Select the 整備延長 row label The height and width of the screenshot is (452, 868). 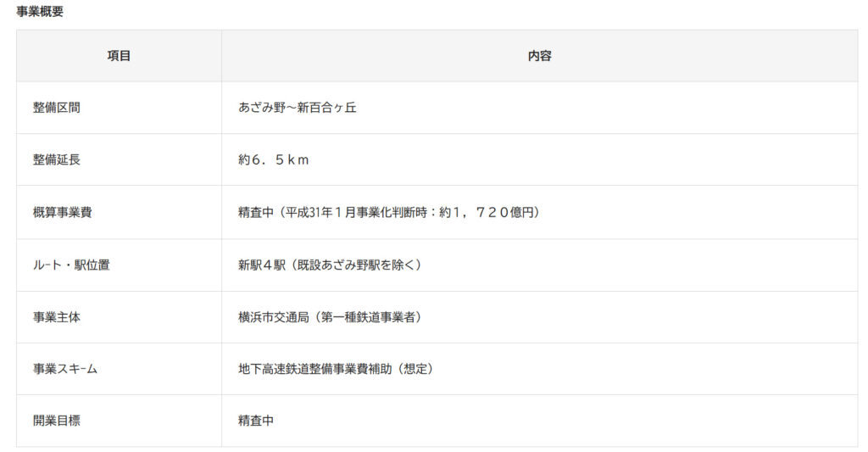click(57, 159)
